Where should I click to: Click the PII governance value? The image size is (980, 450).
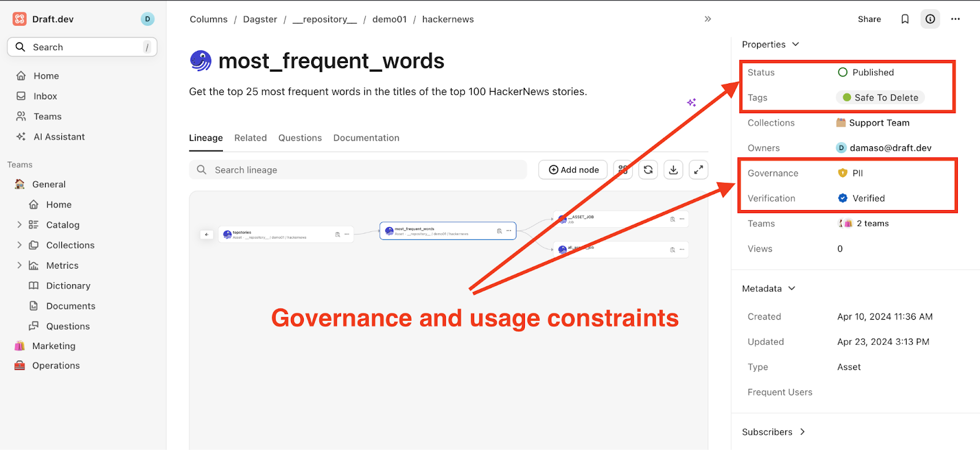850,173
